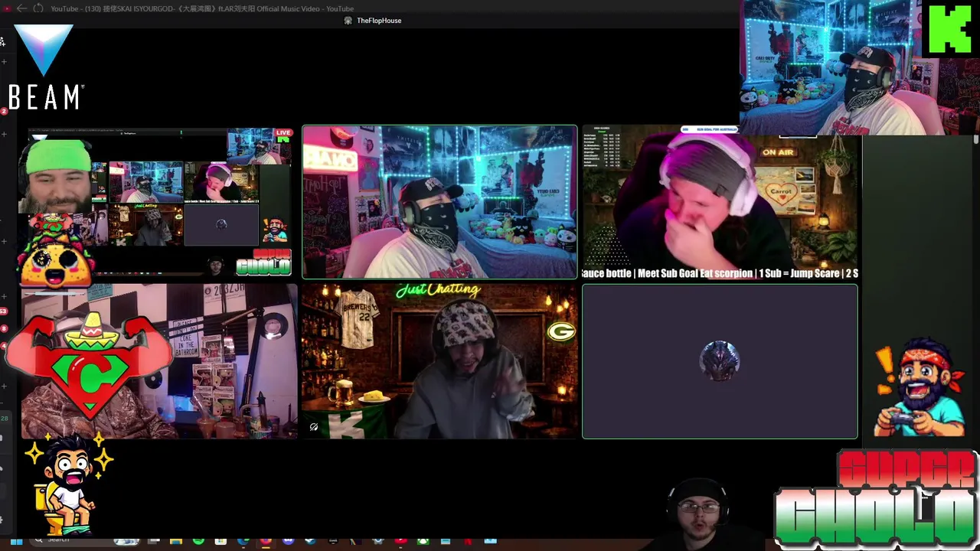Open the Windows Start menu

pyautogui.click(x=16, y=542)
